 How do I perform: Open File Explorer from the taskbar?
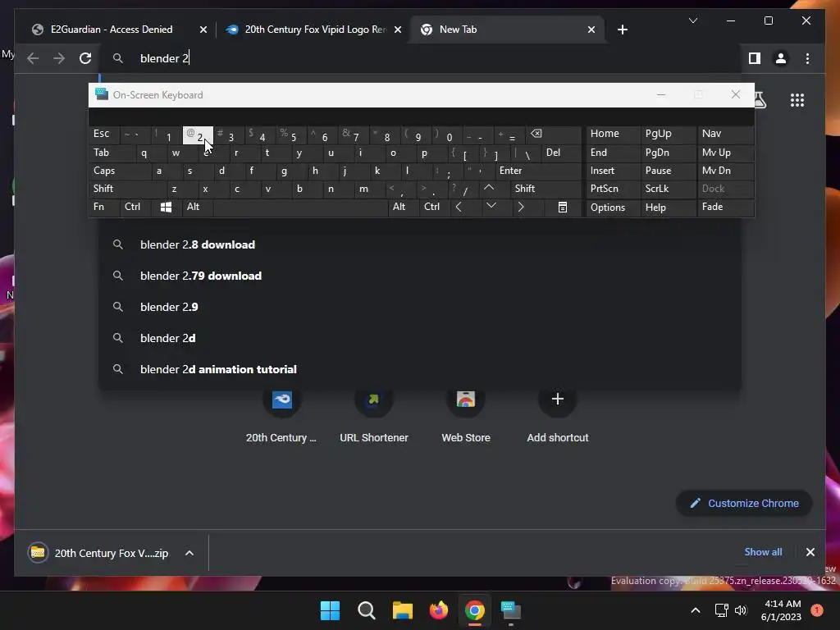click(402, 610)
